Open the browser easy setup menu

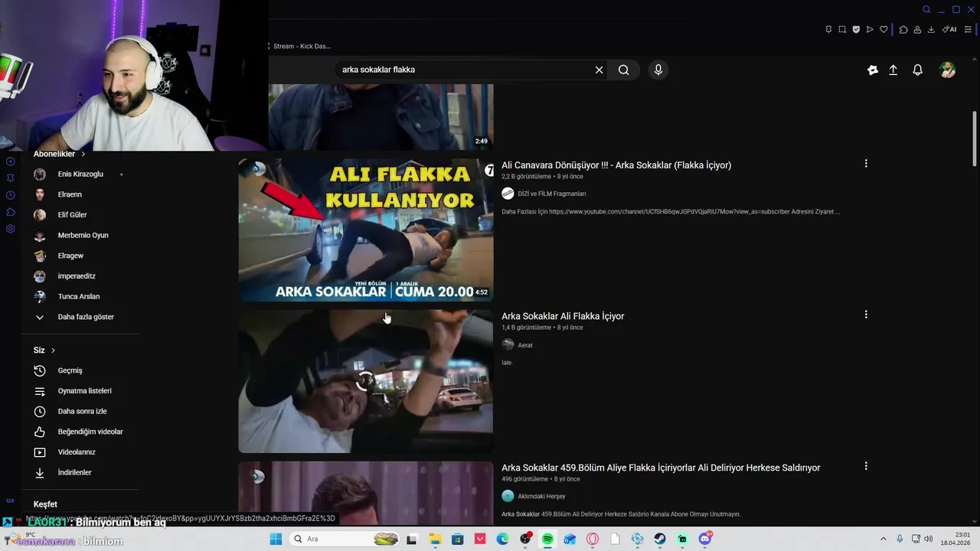(968, 29)
